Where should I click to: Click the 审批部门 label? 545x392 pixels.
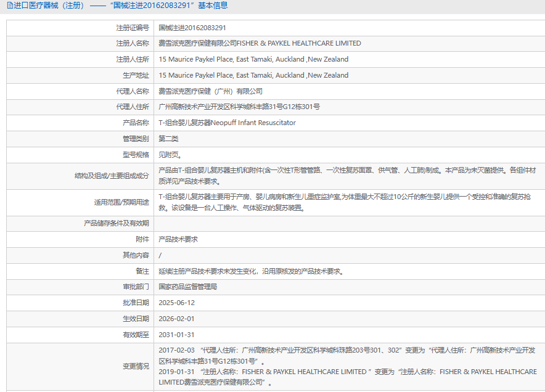point(136,287)
